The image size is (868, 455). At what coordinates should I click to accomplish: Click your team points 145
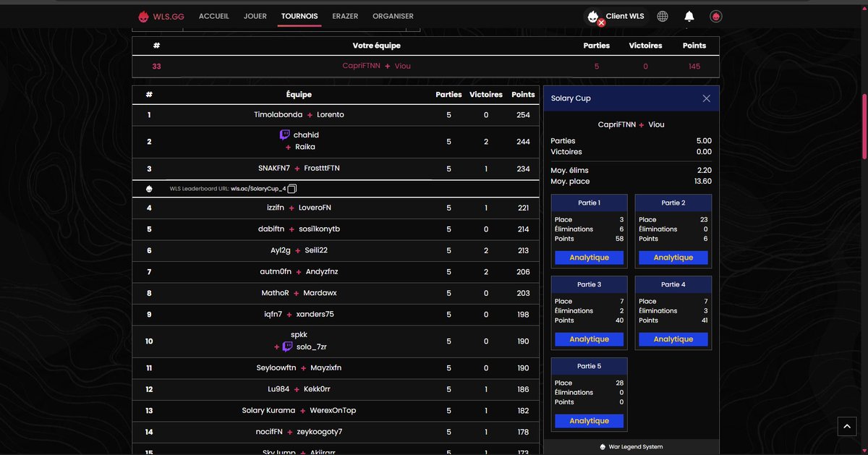click(x=694, y=66)
